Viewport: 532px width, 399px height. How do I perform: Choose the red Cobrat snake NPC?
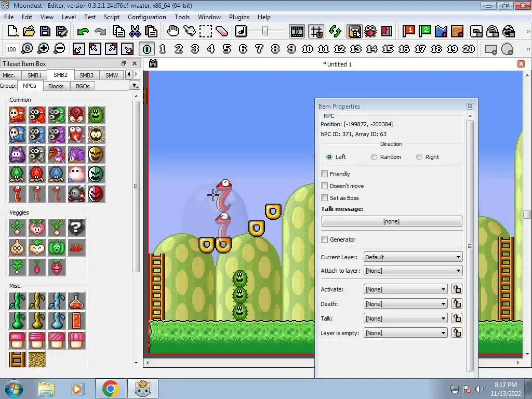tap(17, 194)
